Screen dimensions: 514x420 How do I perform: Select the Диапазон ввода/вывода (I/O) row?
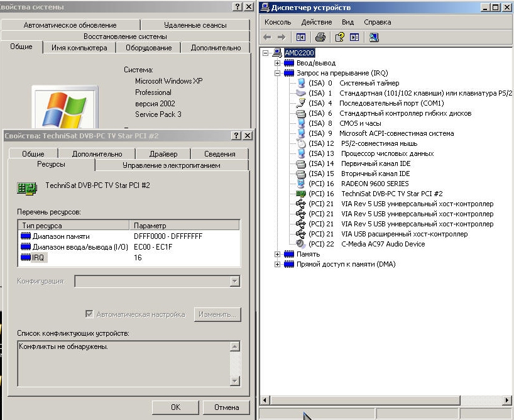(x=129, y=246)
